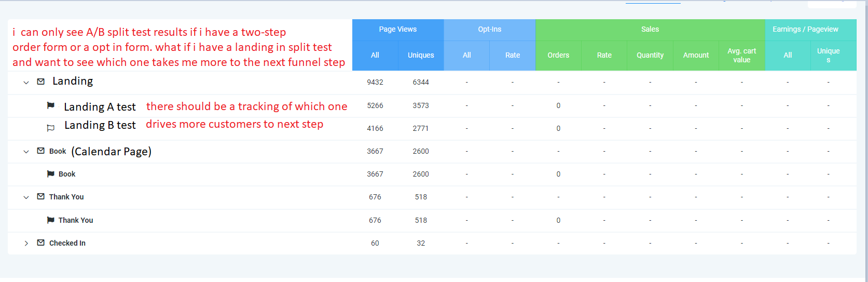868x282 pixels.
Task: Click the outlined flag for Landing B test
Action: tap(51, 128)
